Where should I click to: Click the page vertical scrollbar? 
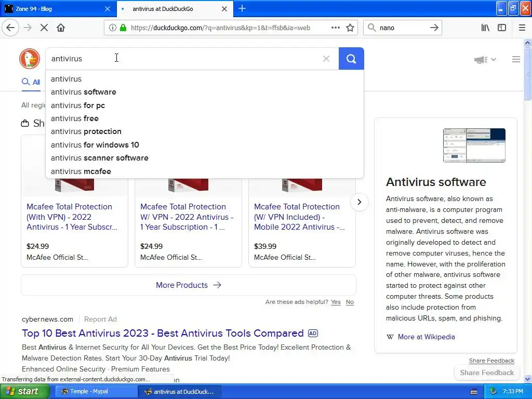pos(528,74)
